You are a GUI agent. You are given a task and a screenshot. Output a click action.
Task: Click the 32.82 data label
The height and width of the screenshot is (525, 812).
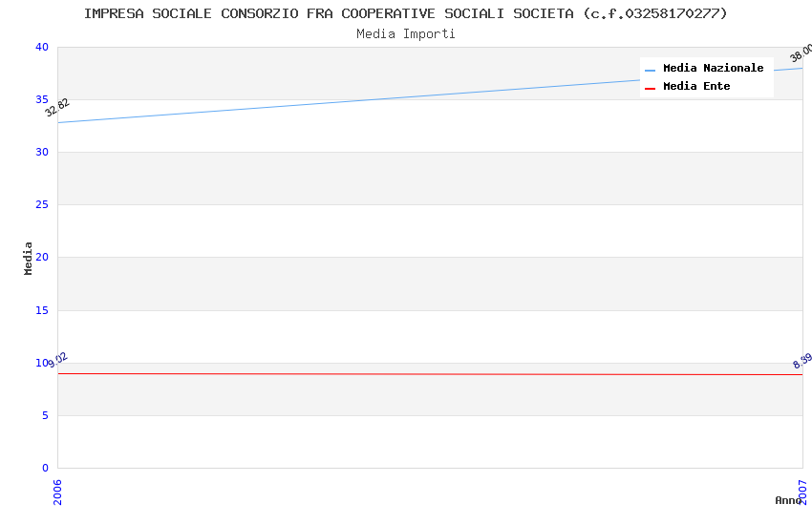57,108
